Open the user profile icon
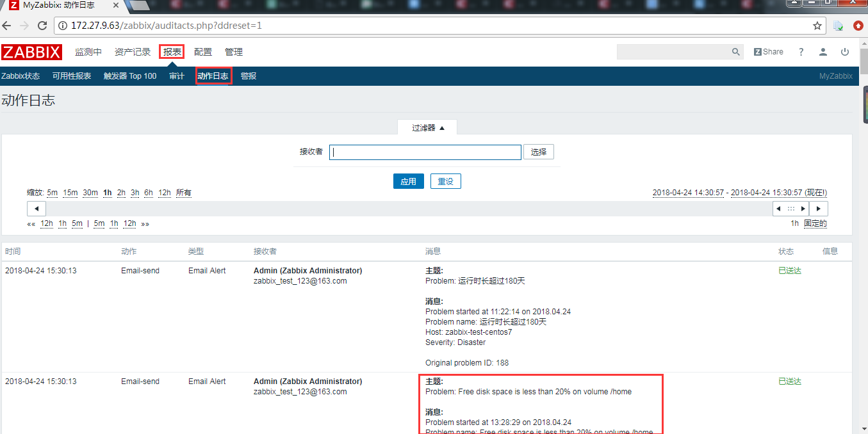Screen dimensions: 868x434 pos(823,51)
